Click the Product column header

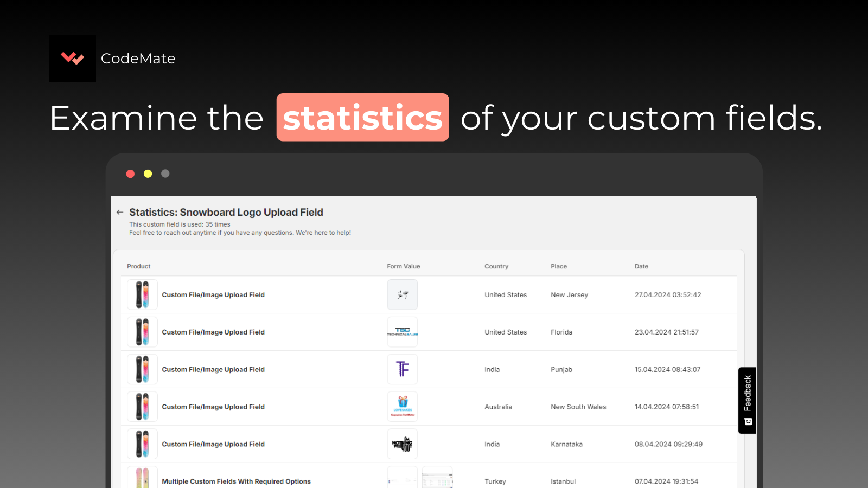138,266
